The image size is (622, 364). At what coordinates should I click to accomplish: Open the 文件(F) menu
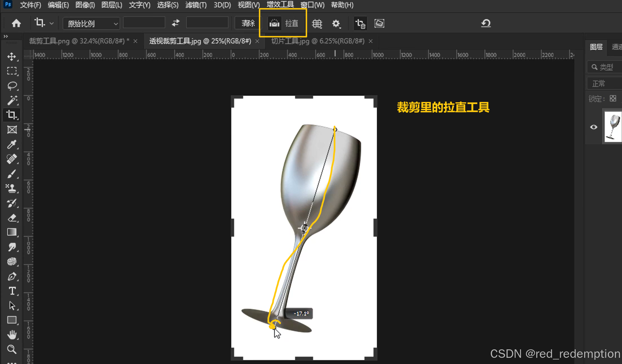click(x=30, y=5)
